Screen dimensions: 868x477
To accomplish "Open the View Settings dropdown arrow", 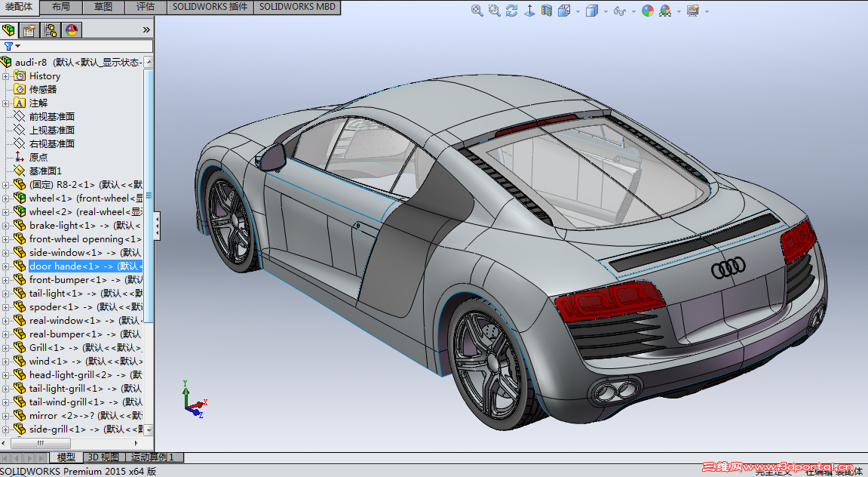I will (707, 11).
